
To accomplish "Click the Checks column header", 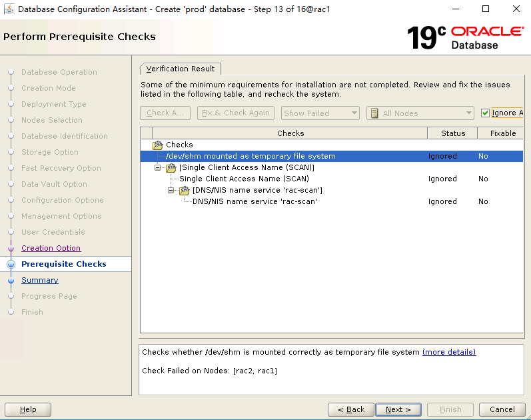I will [290, 133].
